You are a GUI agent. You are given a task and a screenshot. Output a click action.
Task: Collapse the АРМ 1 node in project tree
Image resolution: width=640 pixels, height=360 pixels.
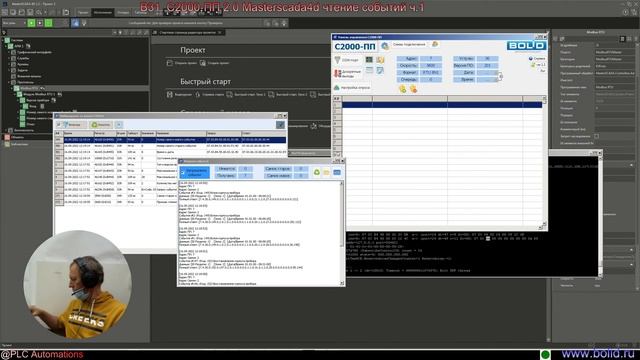coord(7,46)
